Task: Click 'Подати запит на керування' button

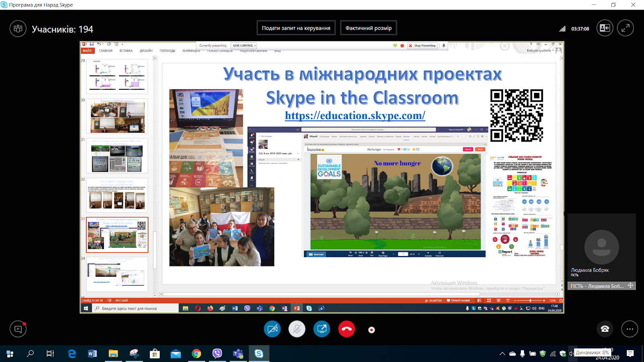Action: pos(296,28)
